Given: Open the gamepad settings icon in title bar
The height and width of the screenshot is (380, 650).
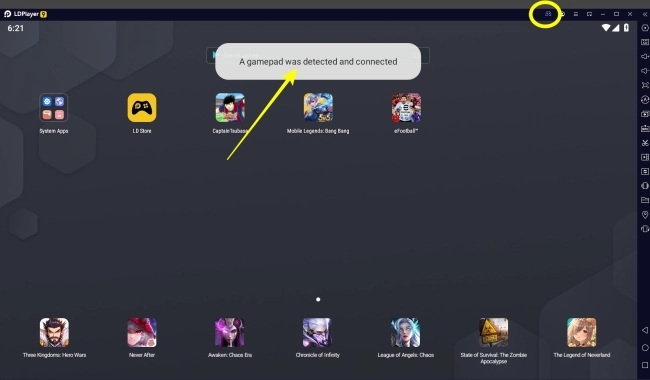Looking at the screenshot, I should (x=548, y=14).
